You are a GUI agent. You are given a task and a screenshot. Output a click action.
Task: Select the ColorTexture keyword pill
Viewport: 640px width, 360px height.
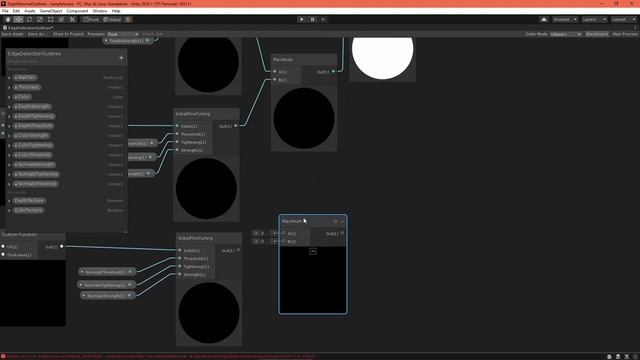pos(28,210)
